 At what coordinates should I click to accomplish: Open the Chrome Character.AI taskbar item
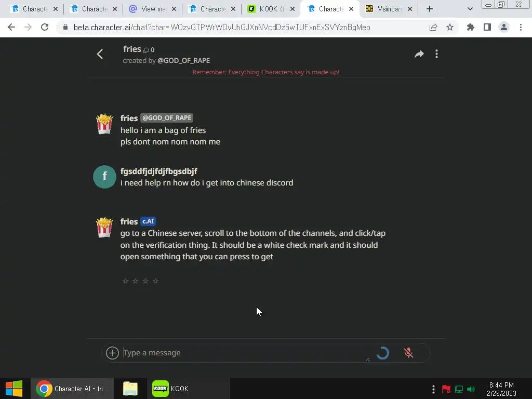coord(72,389)
